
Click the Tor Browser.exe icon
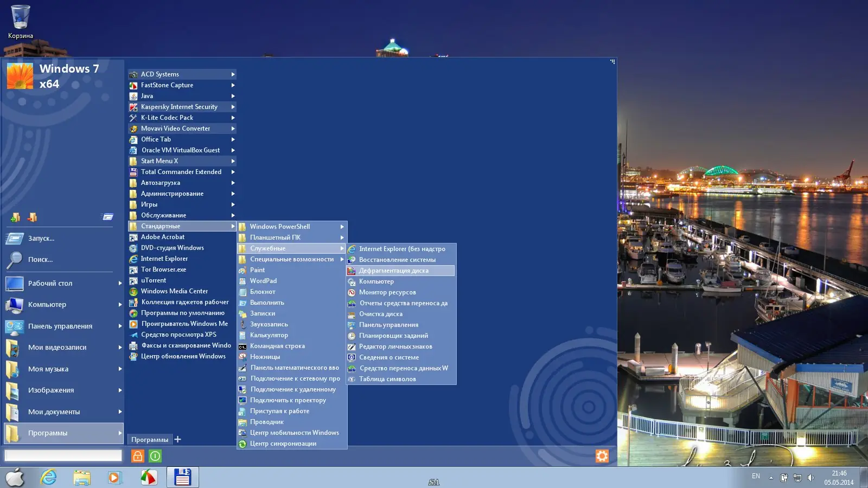133,269
